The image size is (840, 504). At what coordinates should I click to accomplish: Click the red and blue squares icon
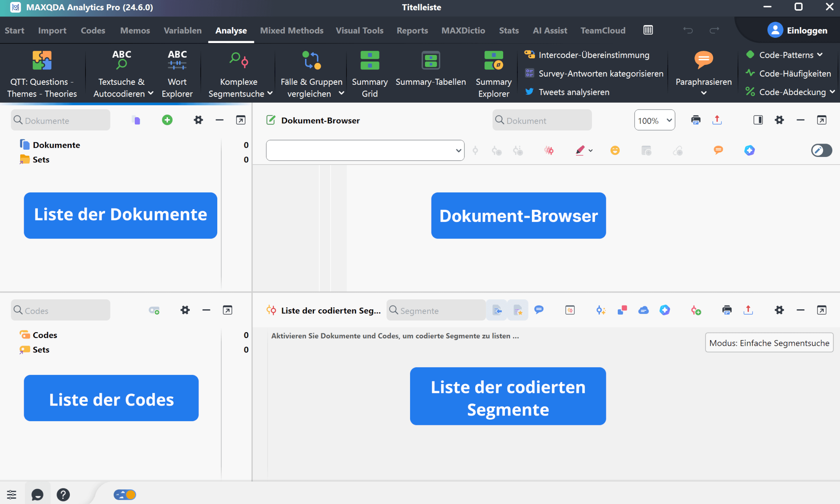click(622, 310)
